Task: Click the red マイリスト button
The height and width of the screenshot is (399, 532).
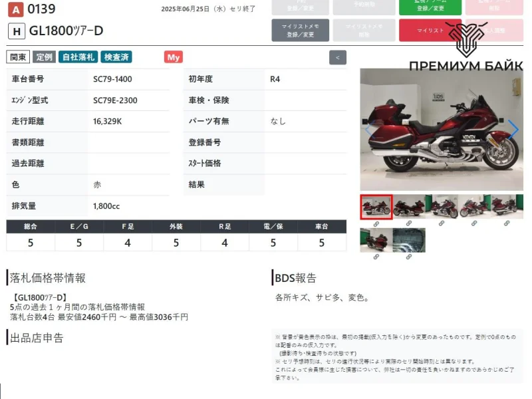Action: [426, 31]
